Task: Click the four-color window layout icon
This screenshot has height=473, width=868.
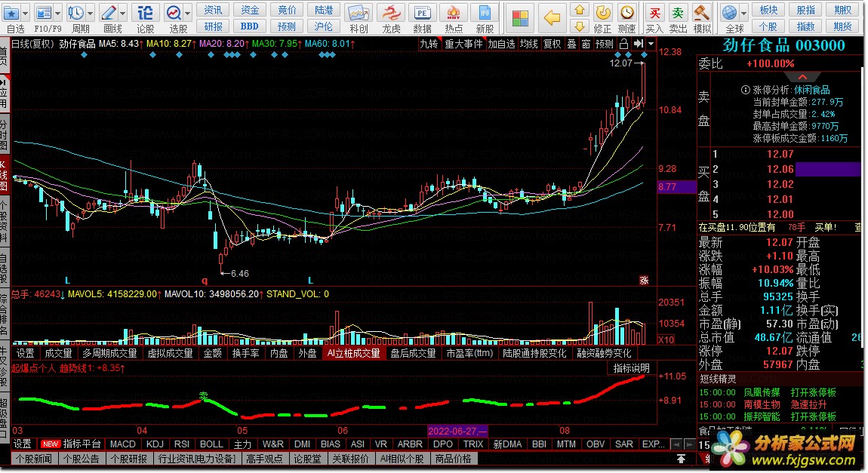Action: (520, 18)
